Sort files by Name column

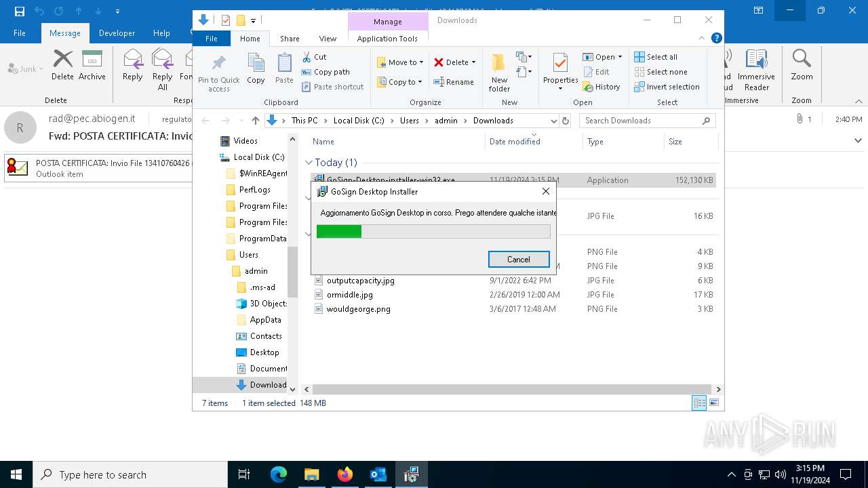coord(323,142)
